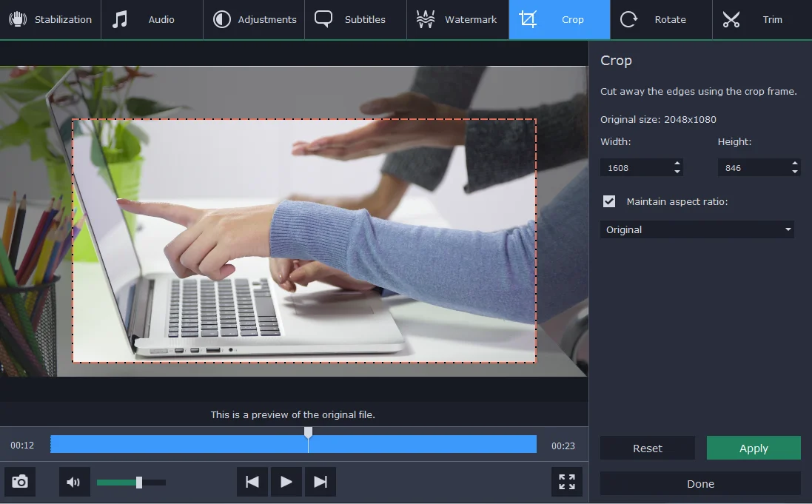Apply the crop settings

[x=754, y=448]
